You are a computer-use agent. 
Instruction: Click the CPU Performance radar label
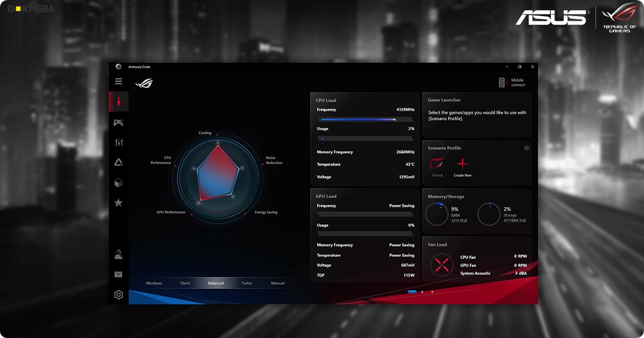(160, 160)
